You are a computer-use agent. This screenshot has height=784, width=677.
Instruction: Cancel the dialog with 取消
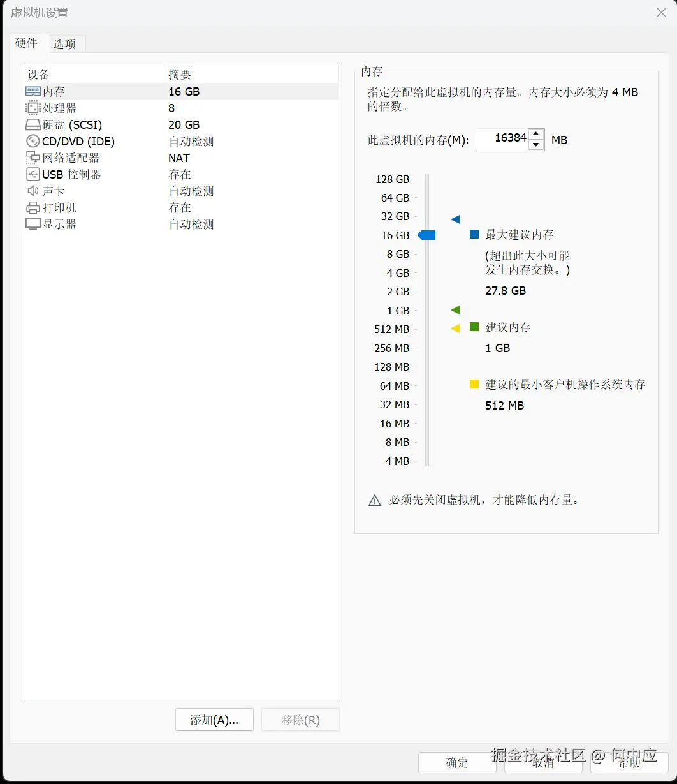[544, 763]
